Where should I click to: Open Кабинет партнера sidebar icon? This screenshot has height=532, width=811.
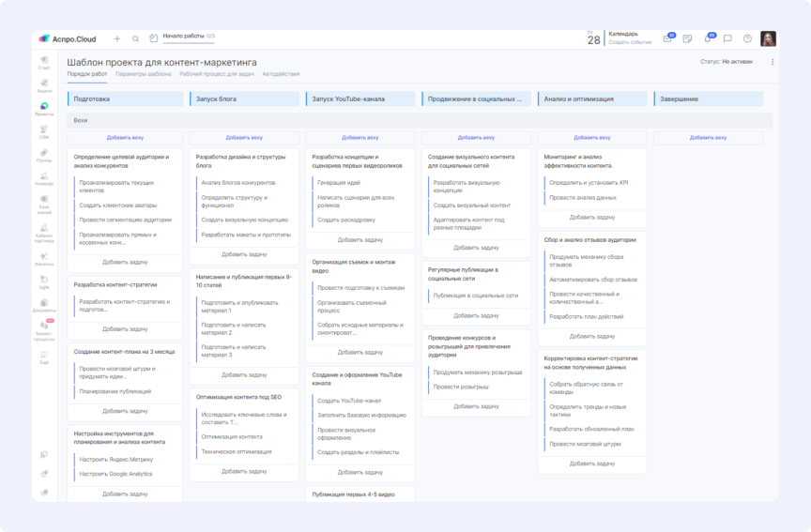click(44, 233)
